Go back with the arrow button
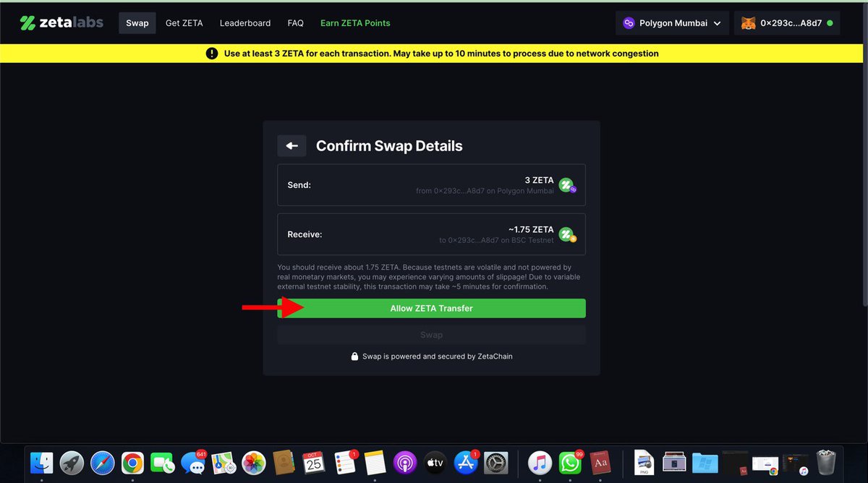 tap(292, 146)
